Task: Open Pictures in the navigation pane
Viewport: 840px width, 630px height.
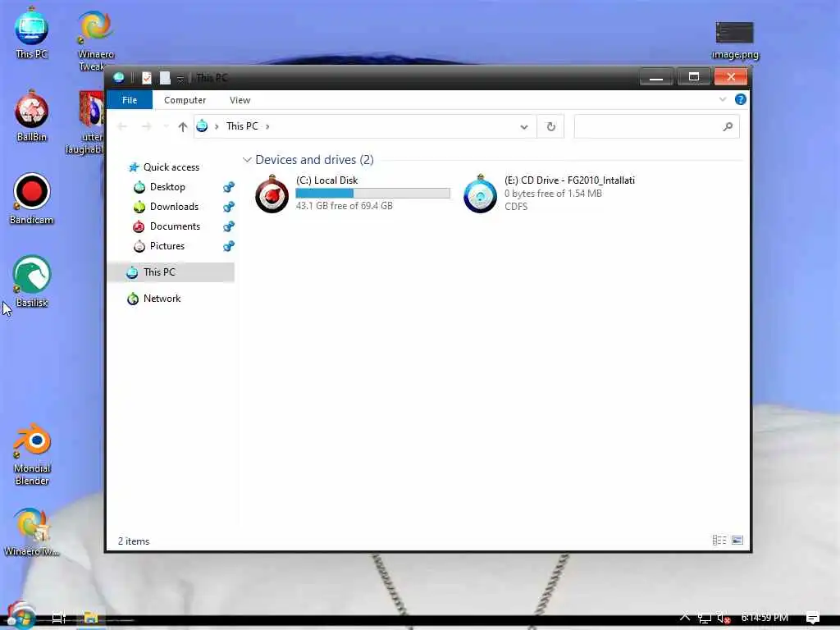Action: 159,246
